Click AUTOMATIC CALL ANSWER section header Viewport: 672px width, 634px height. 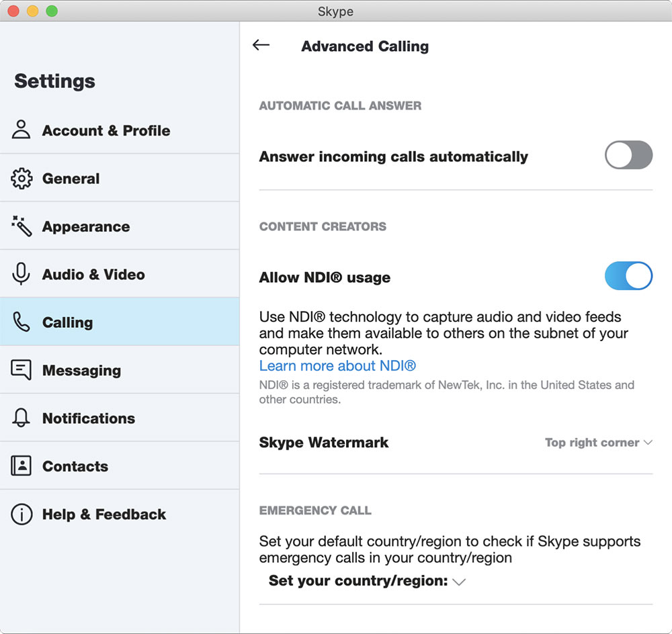[x=340, y=106]
